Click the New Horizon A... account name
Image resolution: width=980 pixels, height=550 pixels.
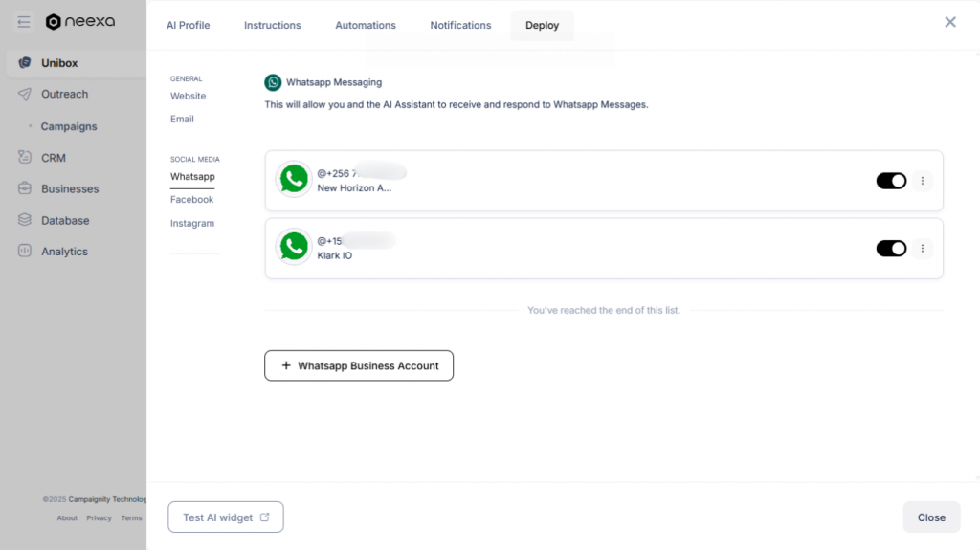[x=354, y=188]
